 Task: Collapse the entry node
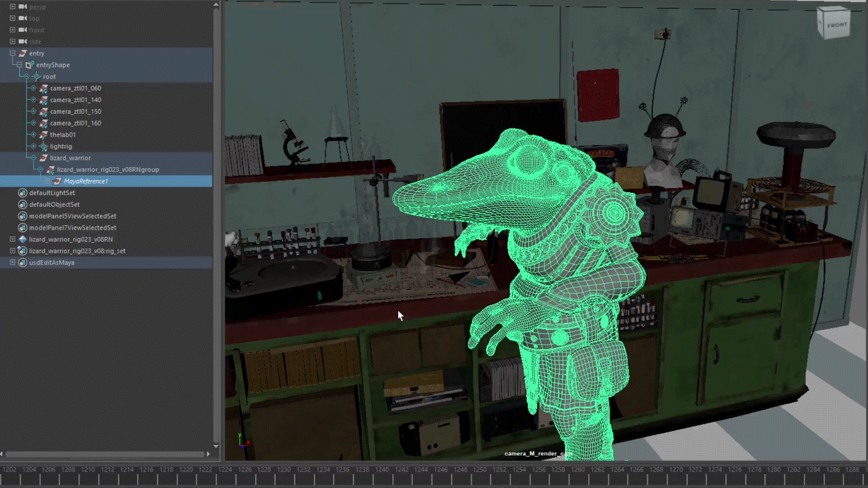click(13, 53)
